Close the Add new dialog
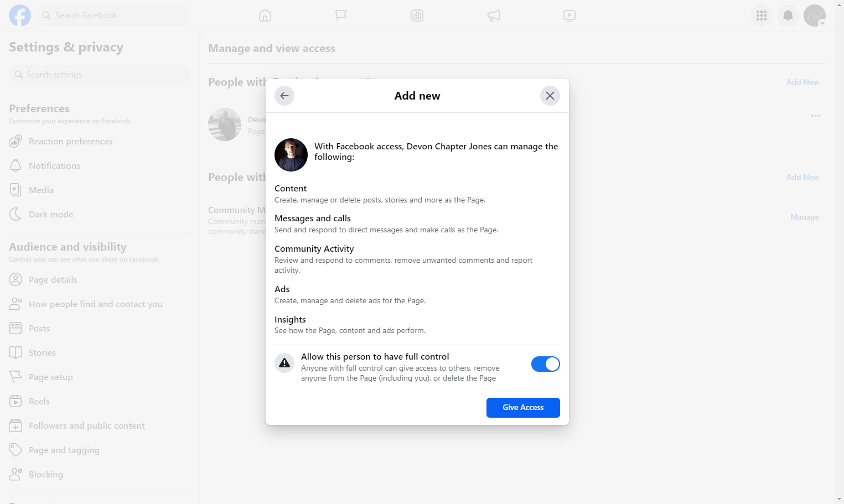 point(550,96)
